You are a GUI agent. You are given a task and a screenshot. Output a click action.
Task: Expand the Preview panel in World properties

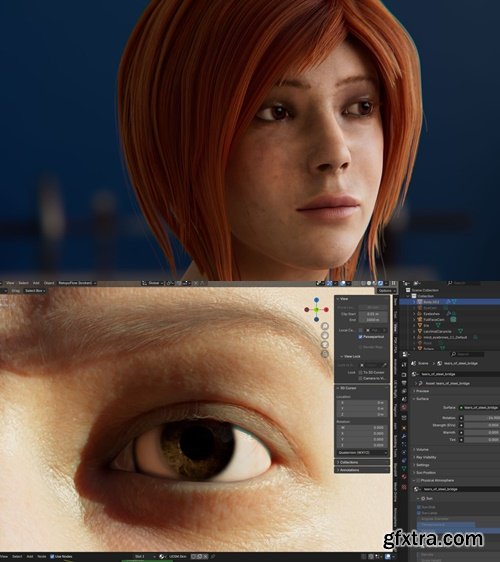[423, 391]
